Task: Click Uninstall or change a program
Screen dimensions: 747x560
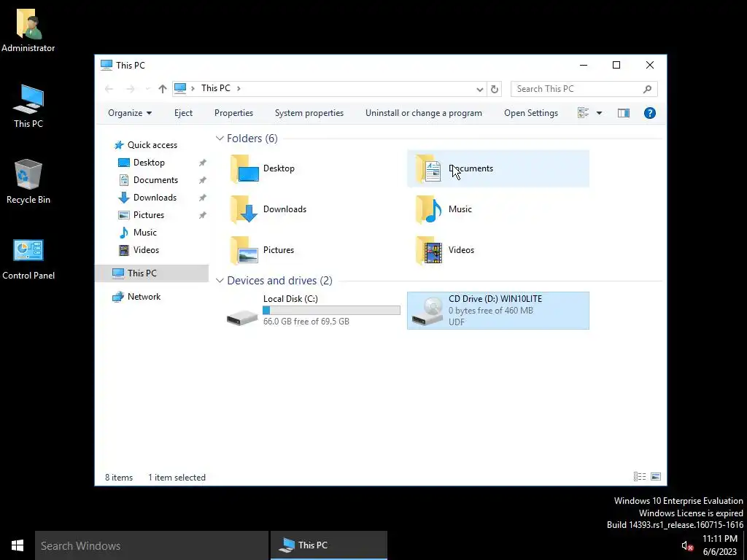Action: [x=424, y=113]
